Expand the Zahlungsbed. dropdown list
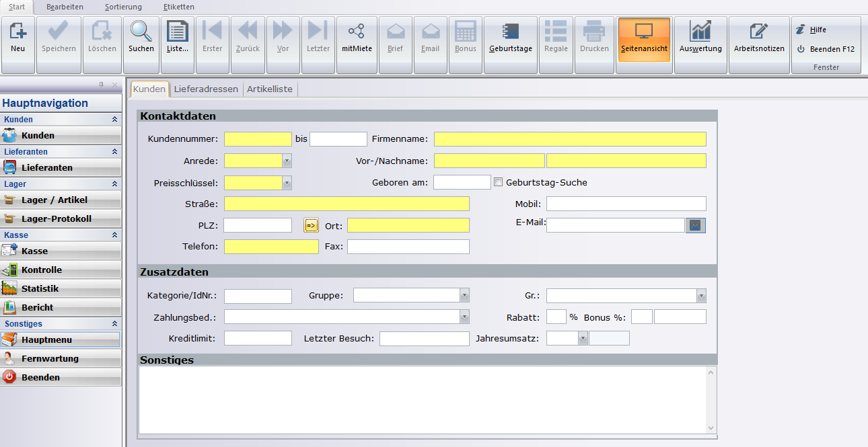Screen dimensions: 868x447 tap(464, 317)
